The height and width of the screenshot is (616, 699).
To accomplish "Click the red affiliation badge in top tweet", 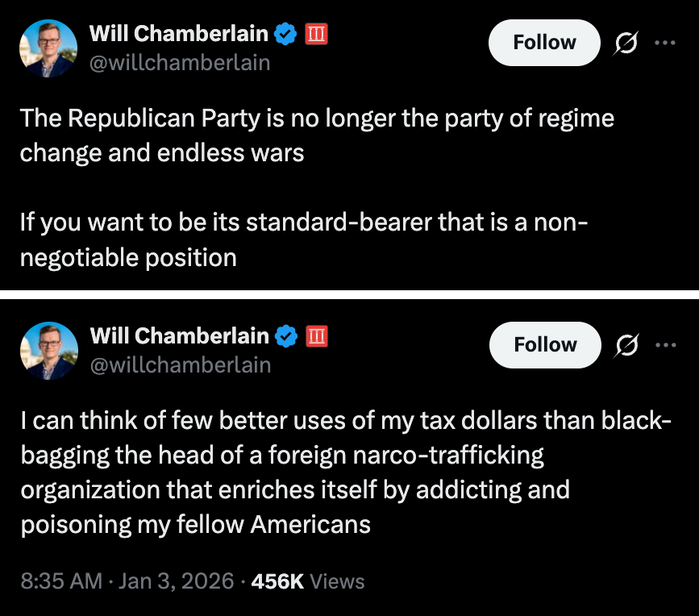I will 315,34.
